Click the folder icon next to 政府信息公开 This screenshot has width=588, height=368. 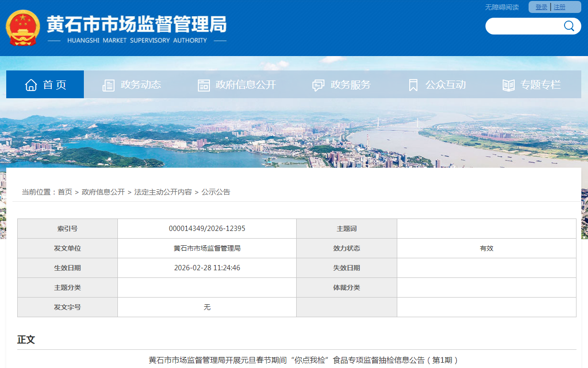204,84
